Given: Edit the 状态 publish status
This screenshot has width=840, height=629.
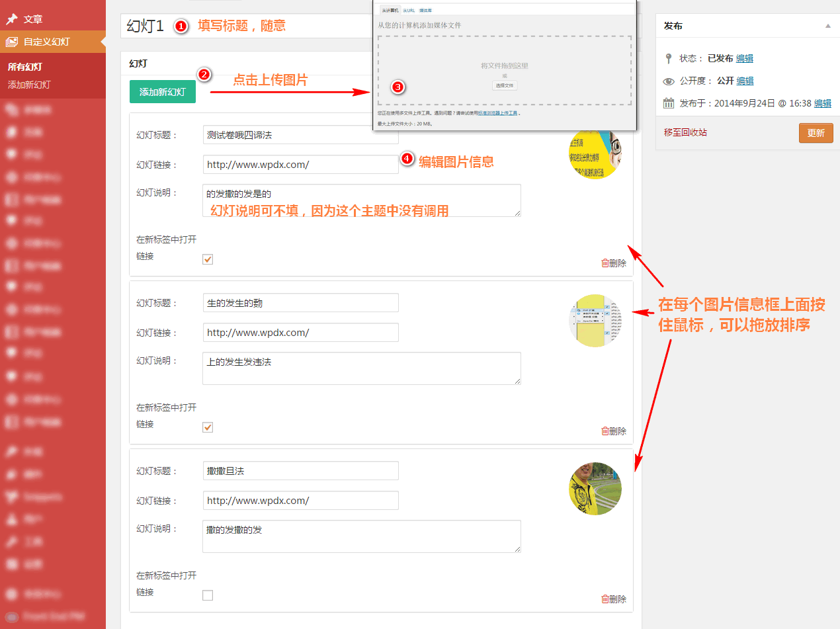Looking at the screenshot, I should [x=745, y=58].
